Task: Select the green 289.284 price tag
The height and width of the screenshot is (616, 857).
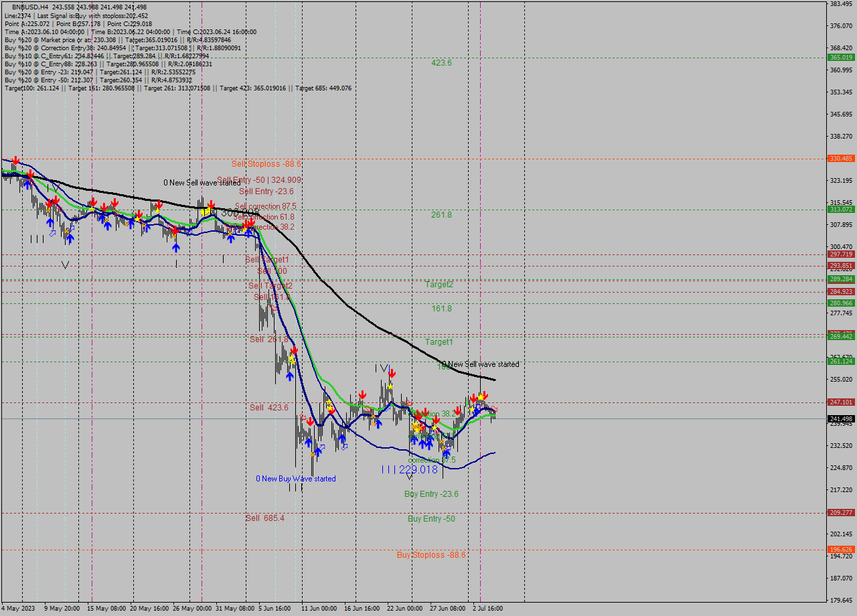Action: coord(841,279)
